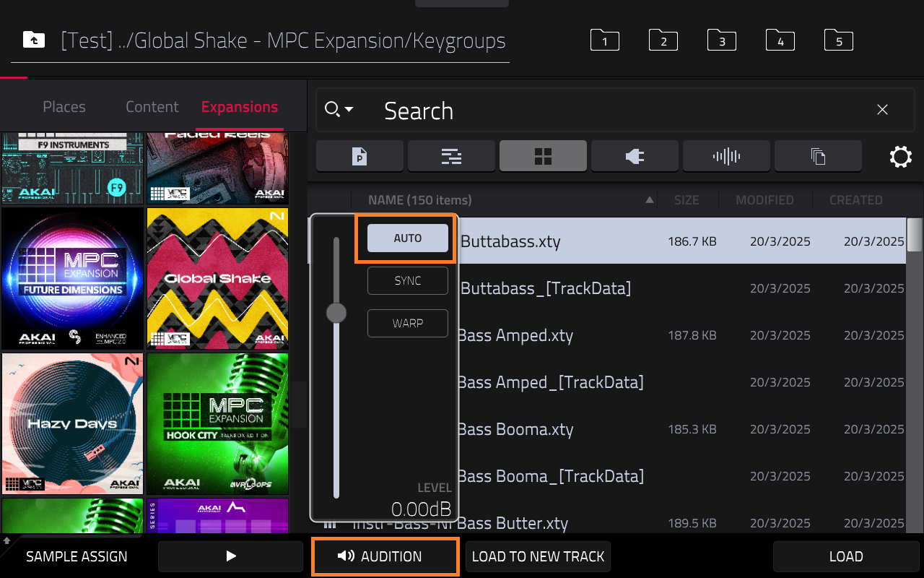Click the 185.3 KB size cell
This screenshot has width=924, height=578.
pyautogui.click(x=692, y=429)
